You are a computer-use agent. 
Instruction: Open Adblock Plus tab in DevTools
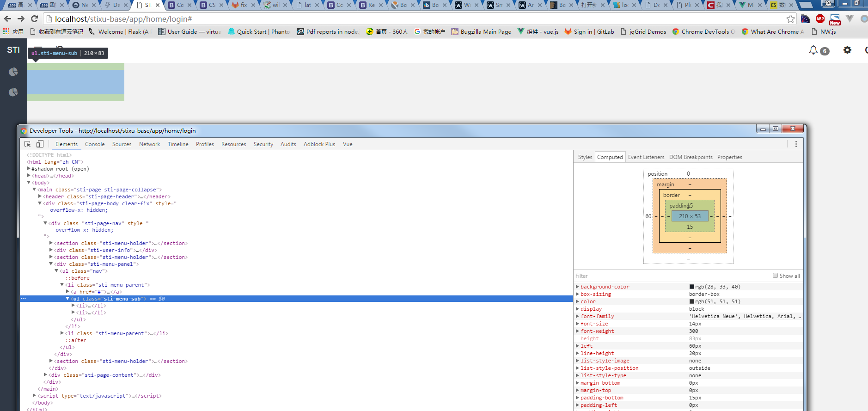click(x=319, y=144)
